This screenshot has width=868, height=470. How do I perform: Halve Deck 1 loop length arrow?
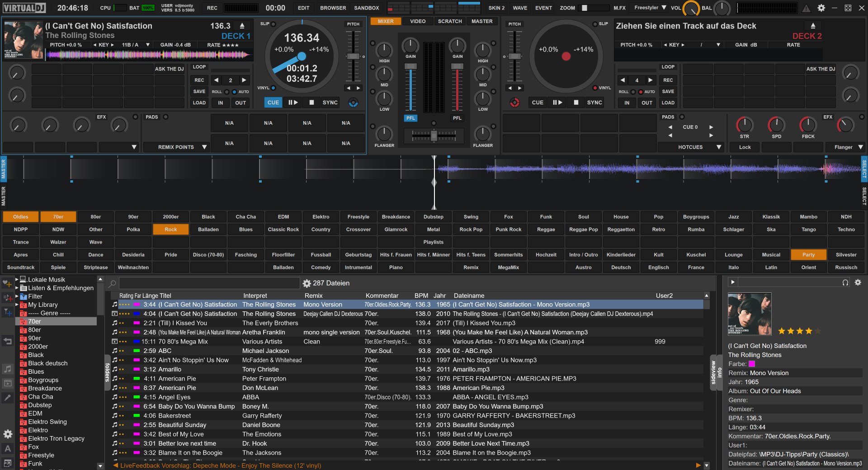pyautogui.click(x=217, y=80)
